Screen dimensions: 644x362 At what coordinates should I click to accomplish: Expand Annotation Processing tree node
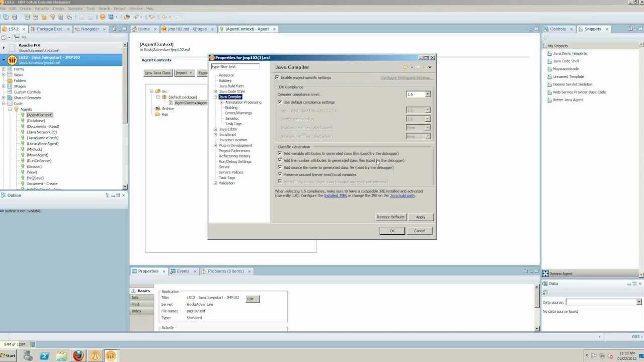(221, 102)
